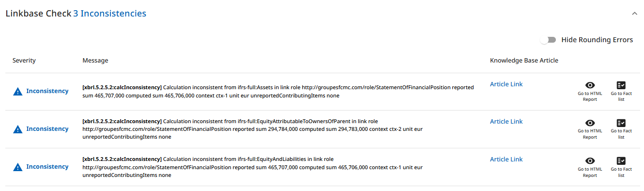The width and height of the screenshot is (644, 191).
Task: Open HTML Report for EquityAndLiabilities row
Action: click(x=590, y=167)
